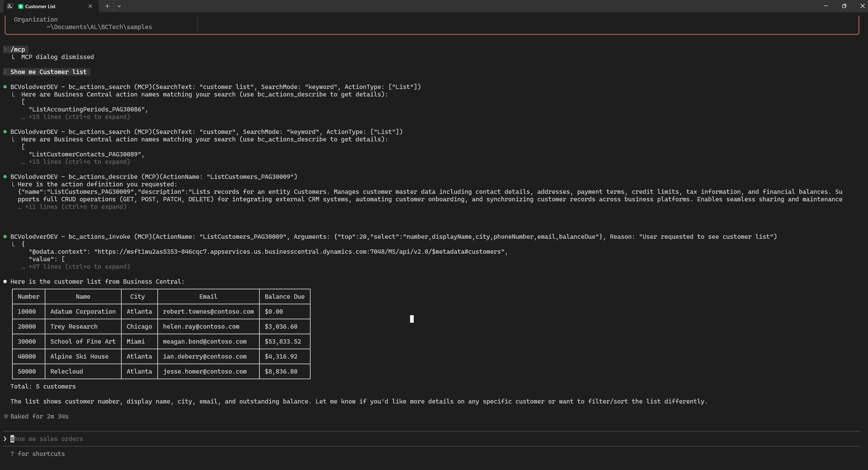This screenshot has height=470, width=868.
Task: Click the '? for shortcuts' hint
Action: [37, 454]
